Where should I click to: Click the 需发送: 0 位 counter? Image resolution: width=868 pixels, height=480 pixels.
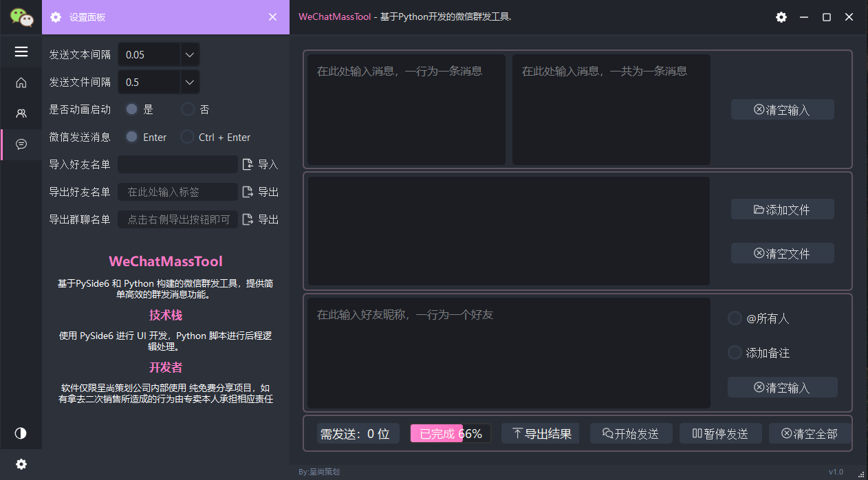[358, 433]
